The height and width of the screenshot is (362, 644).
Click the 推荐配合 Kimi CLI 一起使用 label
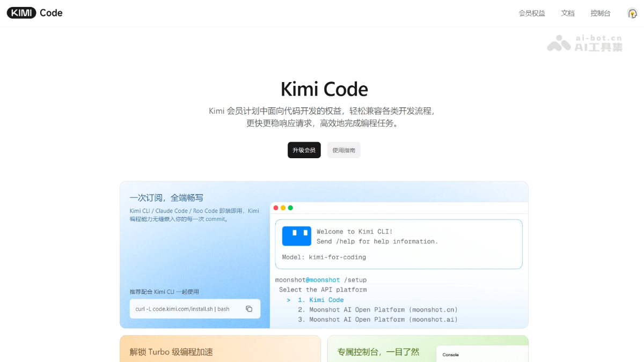coord(164,292)
